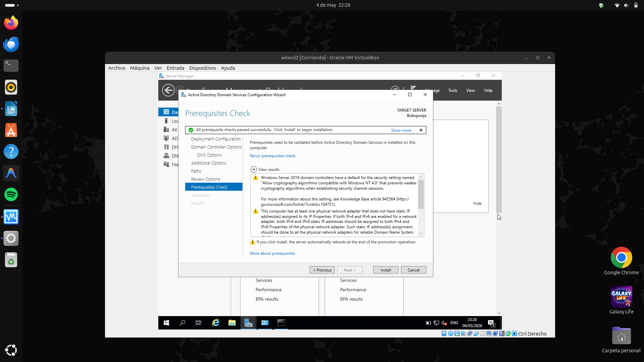Open Galaxy Life desktop shortcut
644x362 pixels.
tap(621, 300)
